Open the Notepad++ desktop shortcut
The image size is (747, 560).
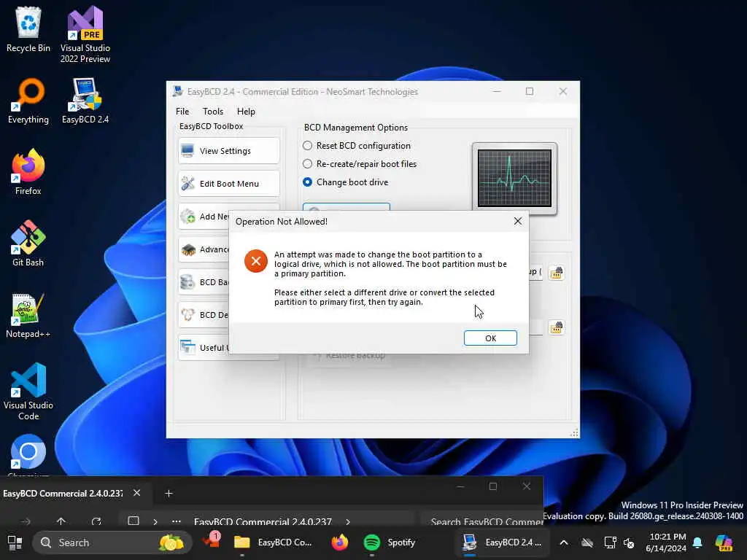coord(28,315)
